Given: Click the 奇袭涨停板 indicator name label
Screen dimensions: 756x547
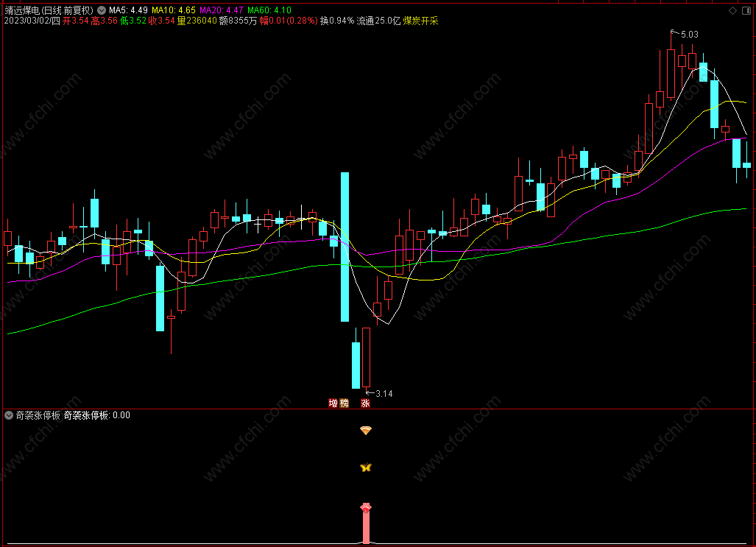Looking at the screenshot, I should (38, 415).
